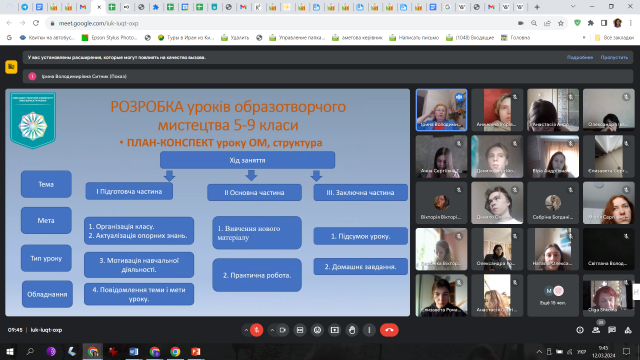Dismiss the warning with Пропустить
Image resolution: width=640 pixels, height=360 pixels.
point(614,58)
